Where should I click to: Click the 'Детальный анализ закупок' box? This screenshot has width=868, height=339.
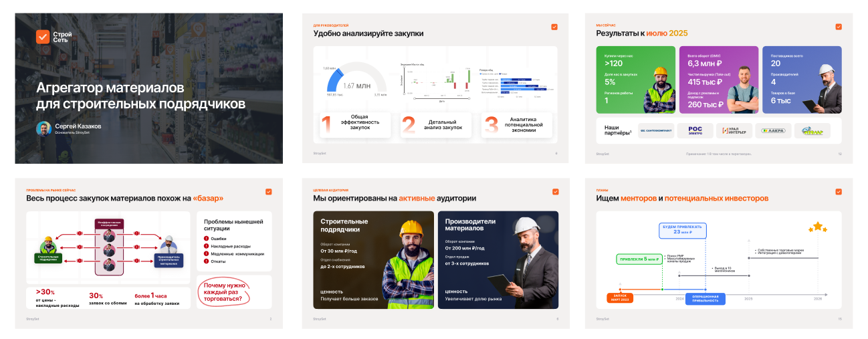[437, 126]
